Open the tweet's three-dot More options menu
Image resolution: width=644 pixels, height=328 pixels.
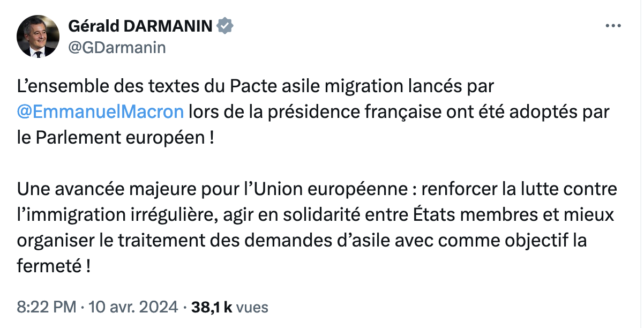click(x=613, y=26)
